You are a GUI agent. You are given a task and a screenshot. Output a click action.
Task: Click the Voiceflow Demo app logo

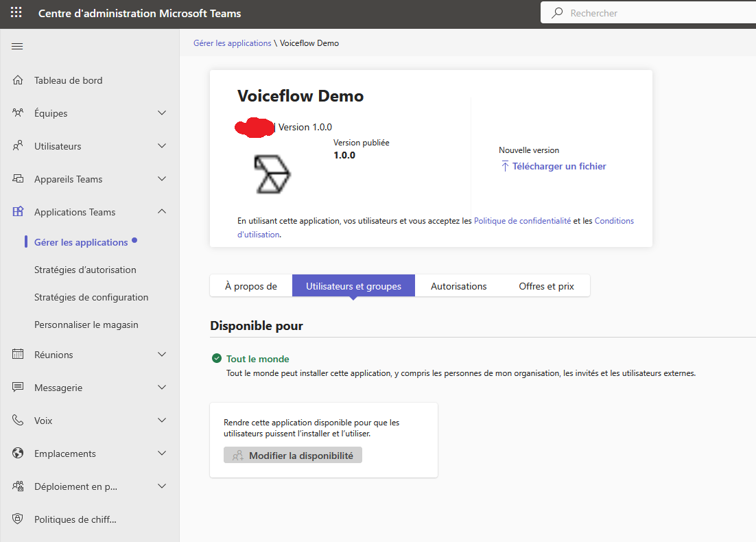coord(272,174)
